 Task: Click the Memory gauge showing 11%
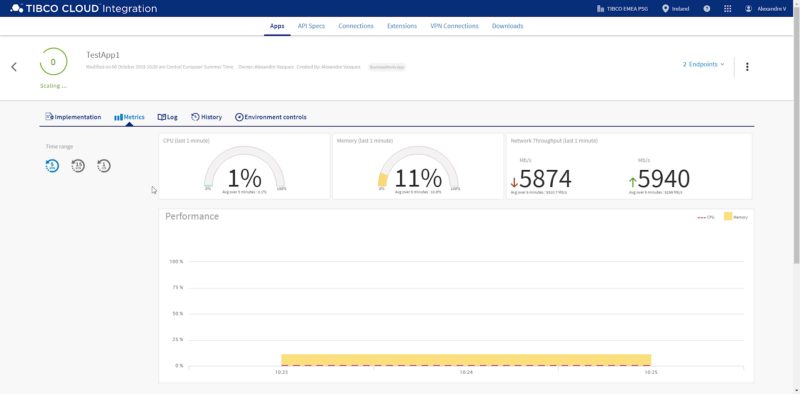418,170
